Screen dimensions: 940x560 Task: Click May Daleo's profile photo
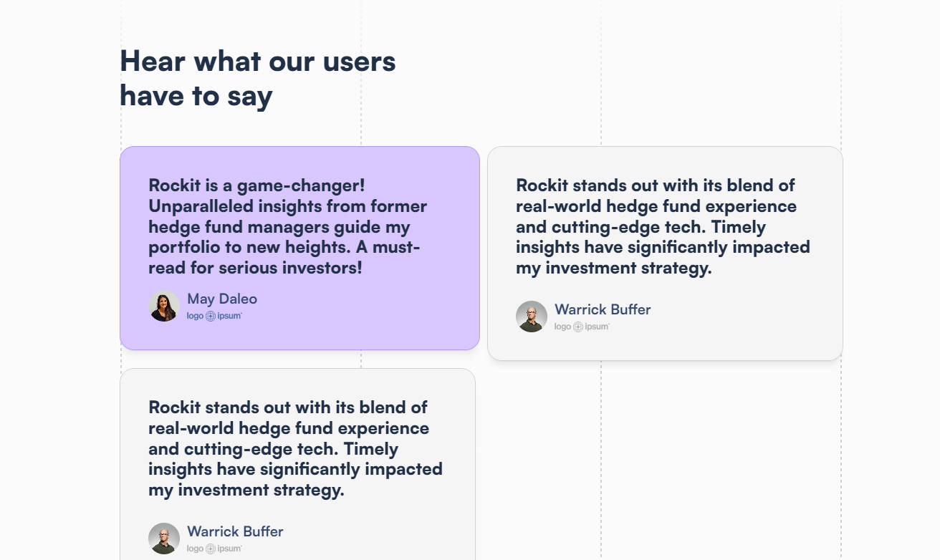164,306
